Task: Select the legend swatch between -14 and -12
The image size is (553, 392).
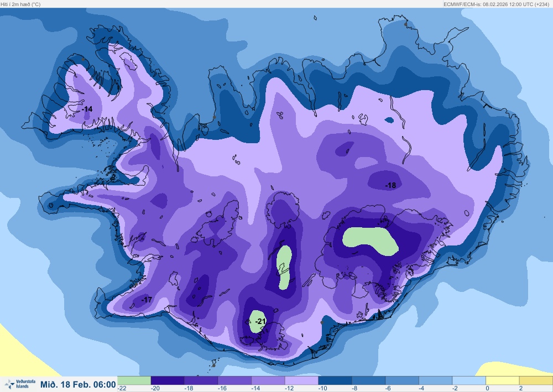Action: (268, 380)
